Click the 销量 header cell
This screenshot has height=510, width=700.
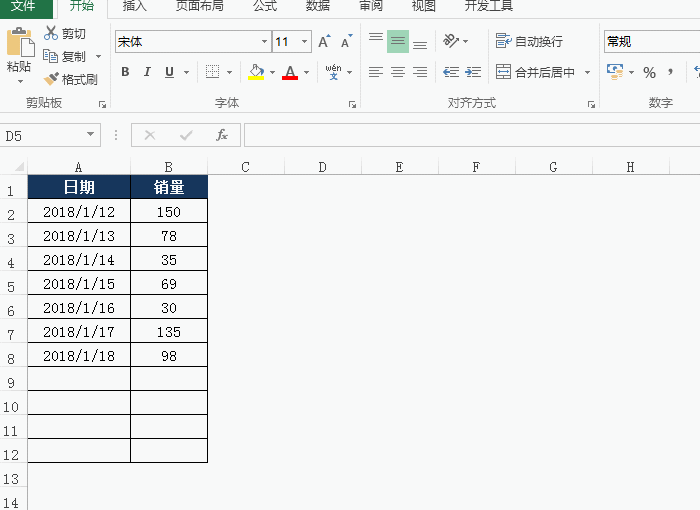pos(169,187)
